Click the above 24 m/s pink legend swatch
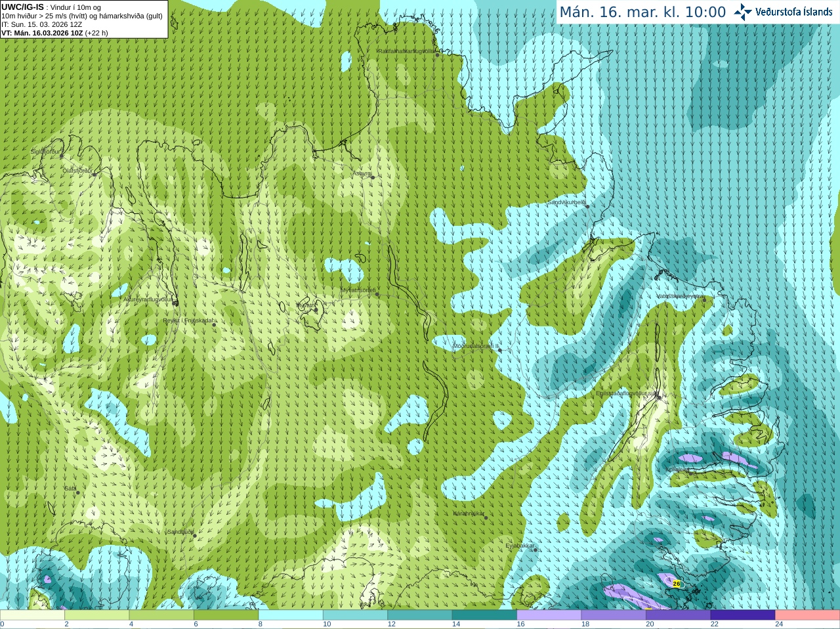840x629 pixels. (808, 615)
